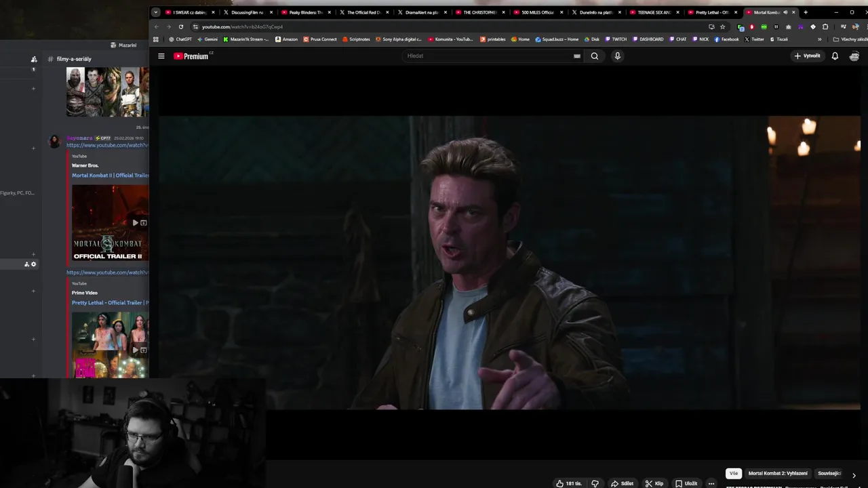Viewport: 868px width, 488px height.
Task: Open the Amazon bookmark
Action: [x=287, y=39]
